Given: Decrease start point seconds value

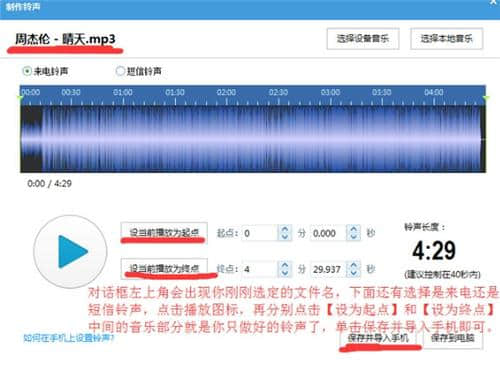Looking at the screenshot, I should click(x=354, y=236).
